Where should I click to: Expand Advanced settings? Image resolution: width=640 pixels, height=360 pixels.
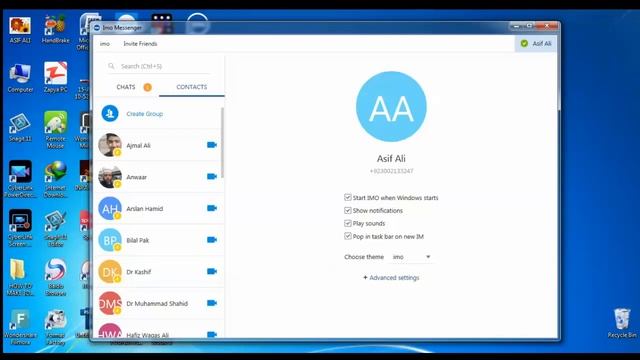(x=391, y=278)
